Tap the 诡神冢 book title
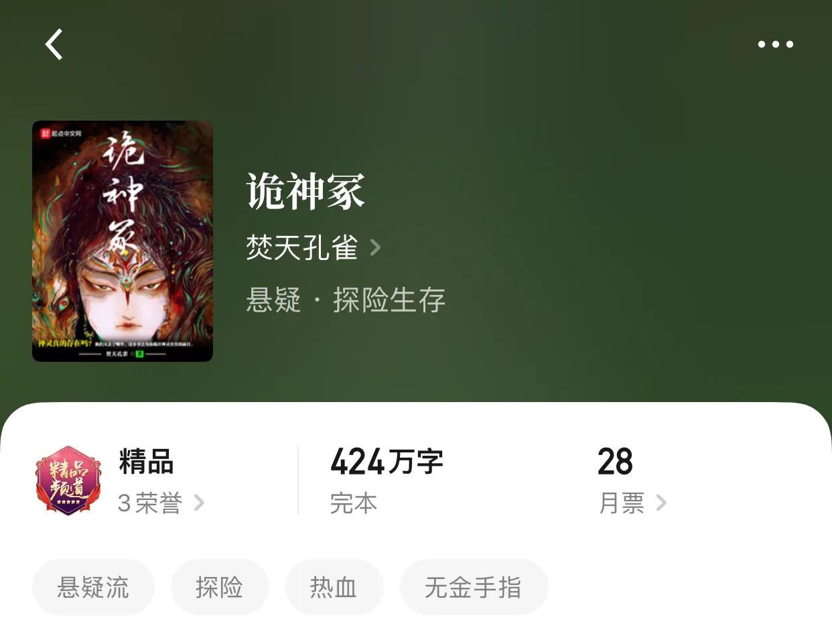 click(x=305, y=192)
